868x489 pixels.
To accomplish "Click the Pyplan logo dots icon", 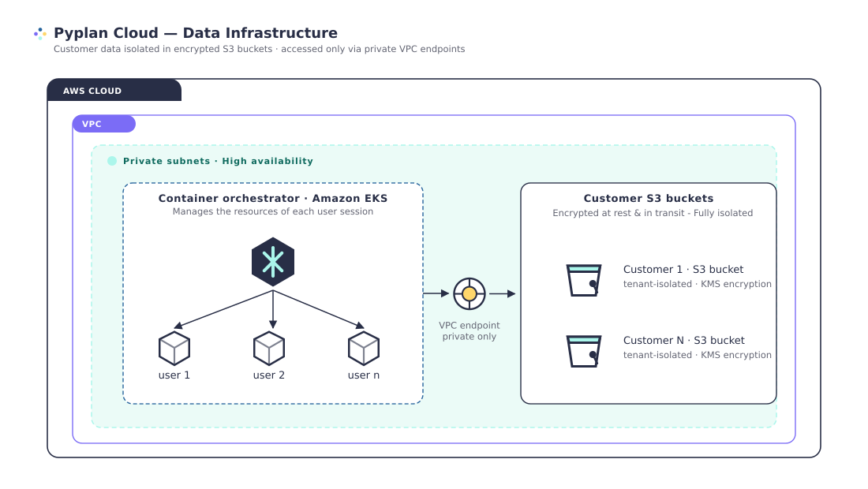I will 40,34.
